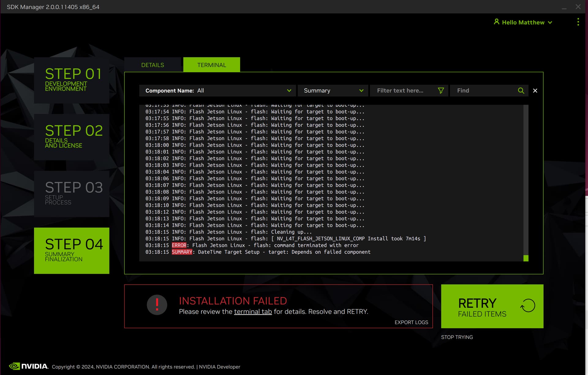Go to STEP 02 Details and License

pyautogui.click(x=72, y=137)
